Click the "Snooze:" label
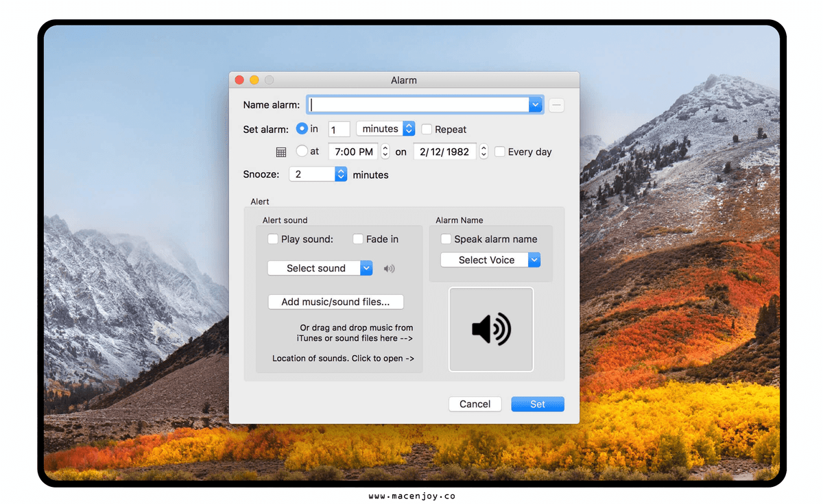Viewport: 823px width, 504px height. point(261,174)
